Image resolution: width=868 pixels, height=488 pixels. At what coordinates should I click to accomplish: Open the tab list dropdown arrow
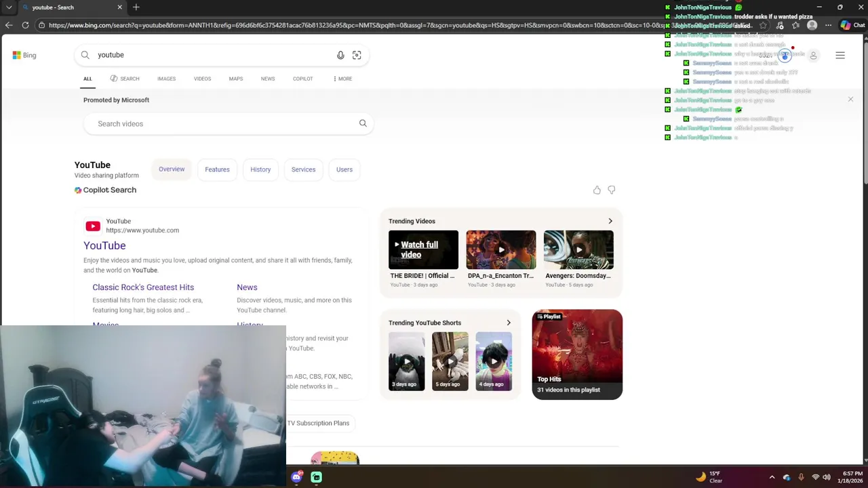tap(9, 7)
